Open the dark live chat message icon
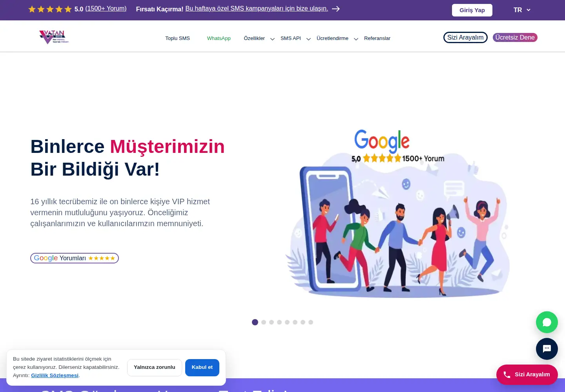 (x=547, y=349)
